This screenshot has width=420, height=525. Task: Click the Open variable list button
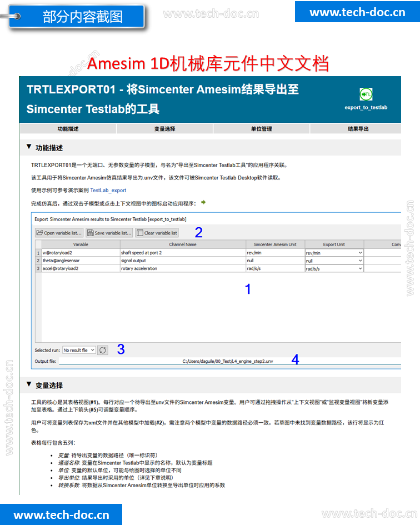point(59,233)
